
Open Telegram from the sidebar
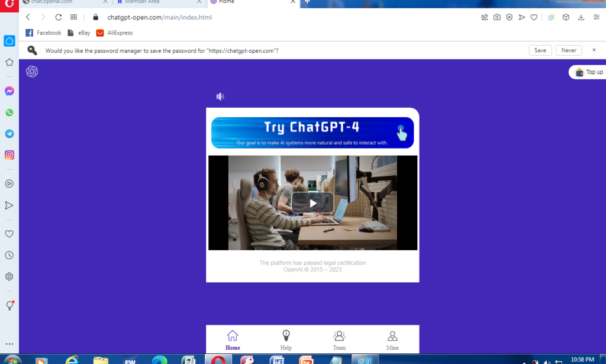tap(9, 134)
